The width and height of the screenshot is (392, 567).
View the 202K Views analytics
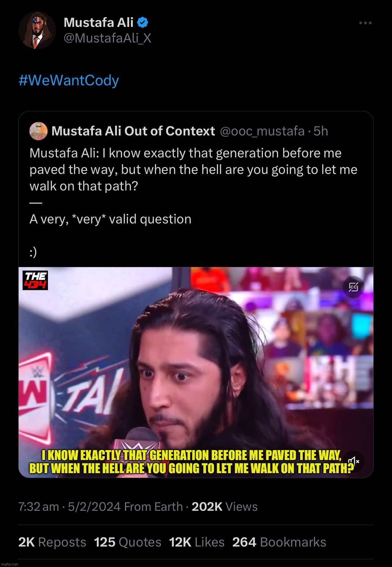[x=224, y=507]
